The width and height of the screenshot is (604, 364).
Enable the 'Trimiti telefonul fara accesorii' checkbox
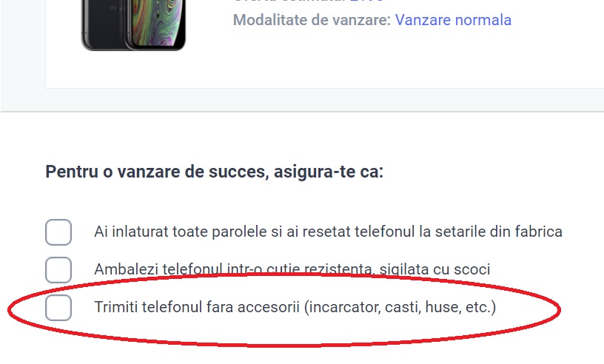point(58,308)
